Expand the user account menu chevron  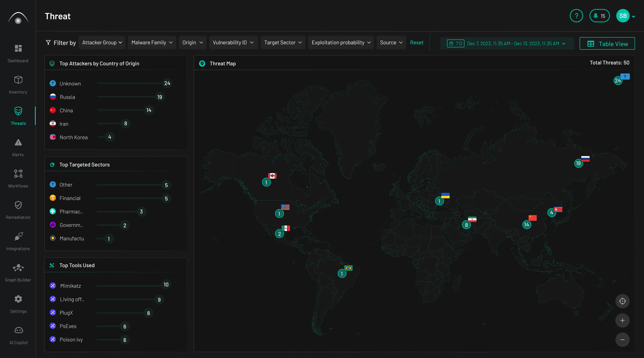[x=633, y=17]
